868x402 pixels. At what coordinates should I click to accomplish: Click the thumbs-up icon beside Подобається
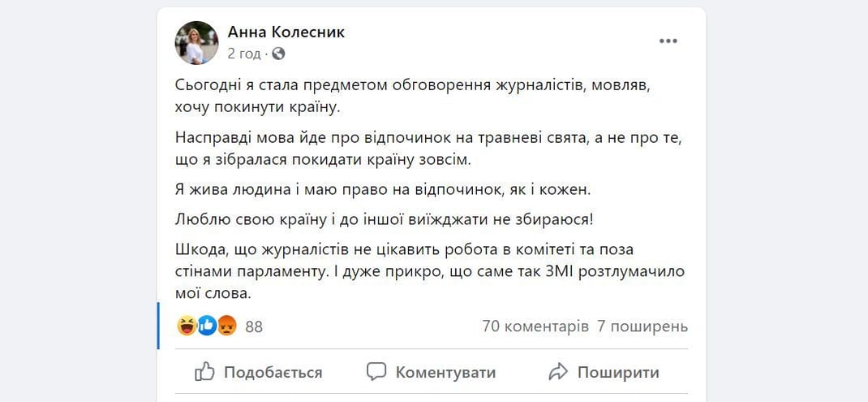205,372
